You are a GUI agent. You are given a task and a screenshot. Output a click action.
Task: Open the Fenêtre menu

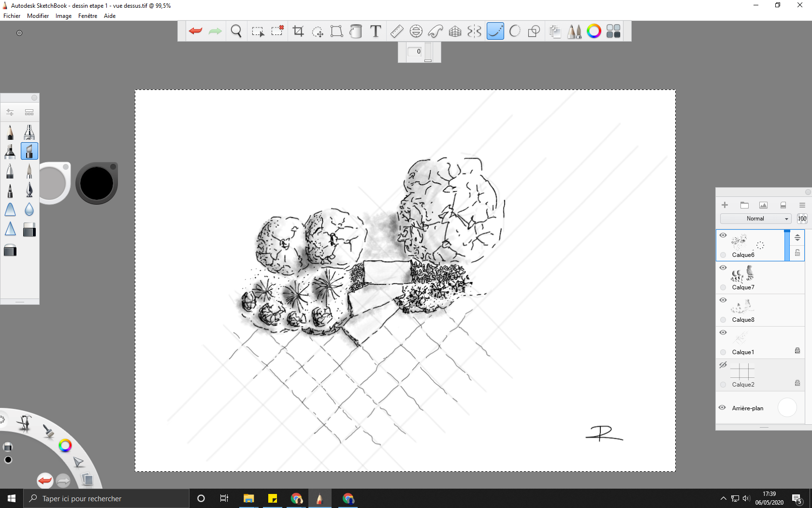pyautogui.click(x=88, y=16)
